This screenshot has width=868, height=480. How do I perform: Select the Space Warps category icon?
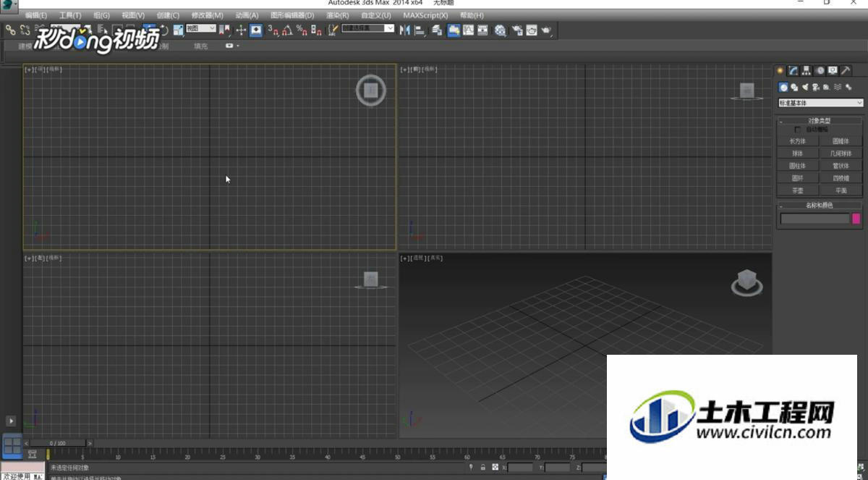point(838,87)
